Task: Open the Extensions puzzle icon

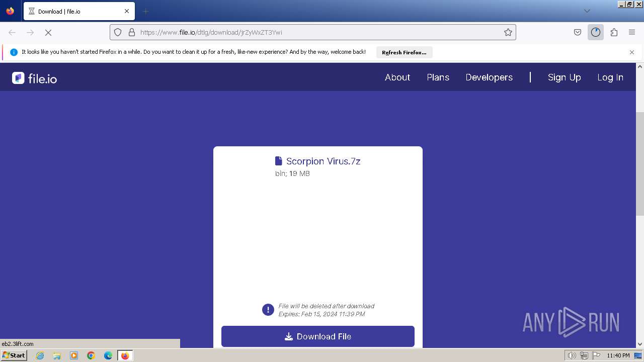Action: tap(614, 32)
